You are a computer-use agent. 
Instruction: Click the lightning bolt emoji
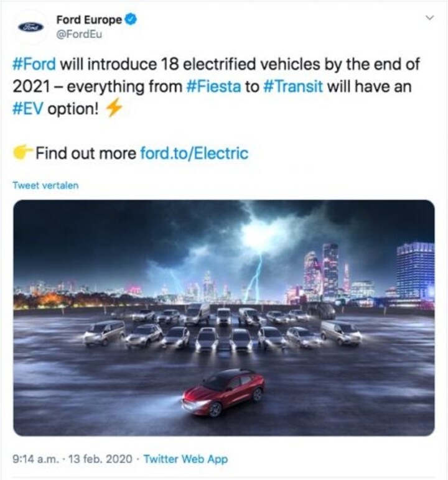[x=114, y=108]
